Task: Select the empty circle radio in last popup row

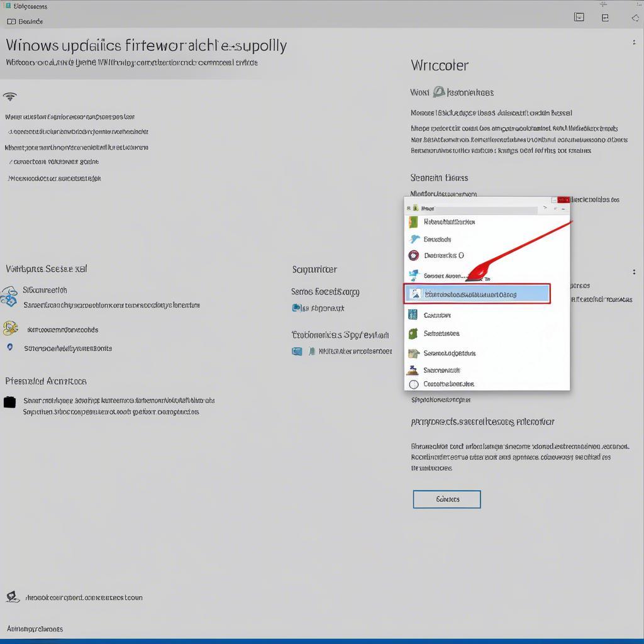Action: (414, 384)
